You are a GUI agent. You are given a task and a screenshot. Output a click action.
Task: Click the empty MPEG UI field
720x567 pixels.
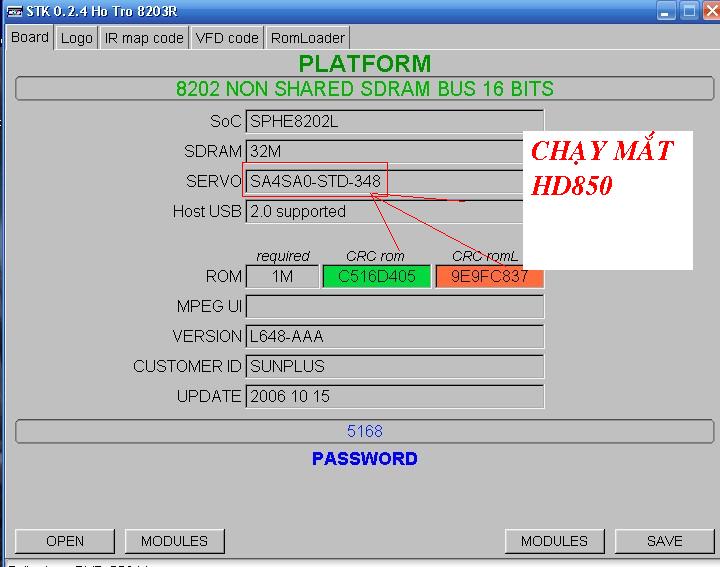[x=395, y=306]
